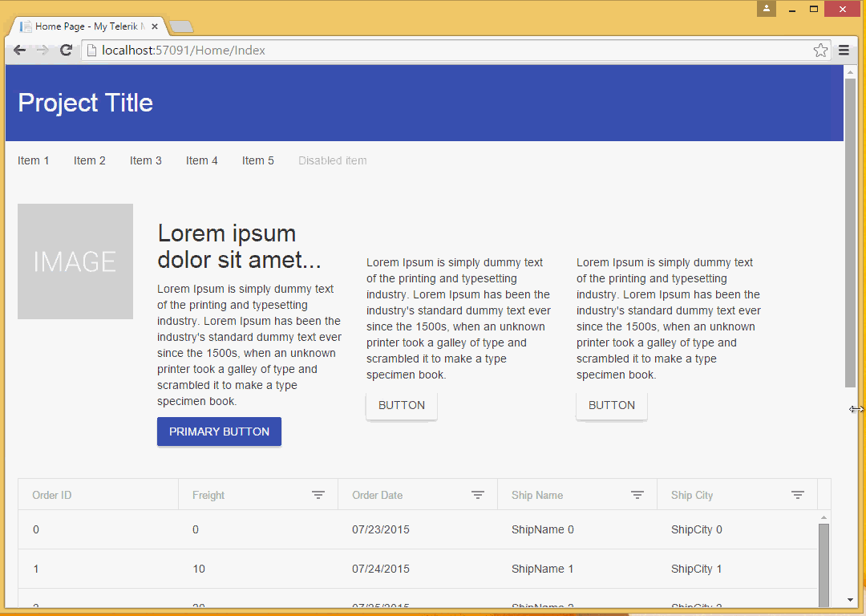Open the filter menu for Ship Name column
The width and height of the screenshot is (866, 616).
coord(637,495)
